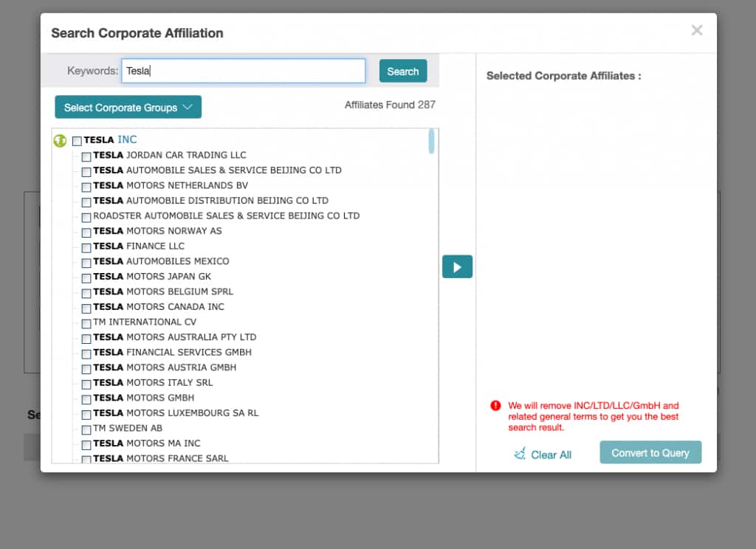
Task: Check the TESLA AUTOMOBILES MEXICO box
Action: pyautogui.click(x=86, y=263)
